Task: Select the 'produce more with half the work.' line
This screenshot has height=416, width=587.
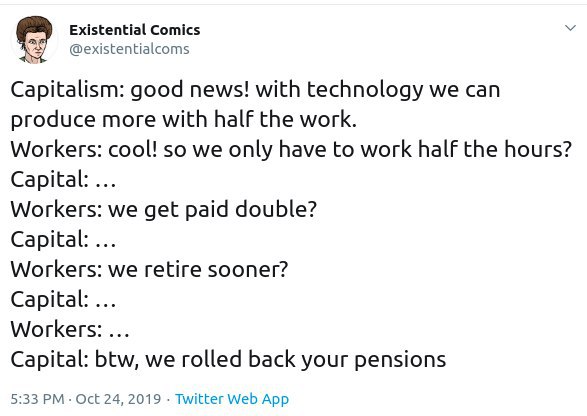Action: pyautogui.click(x=183, y=120)
